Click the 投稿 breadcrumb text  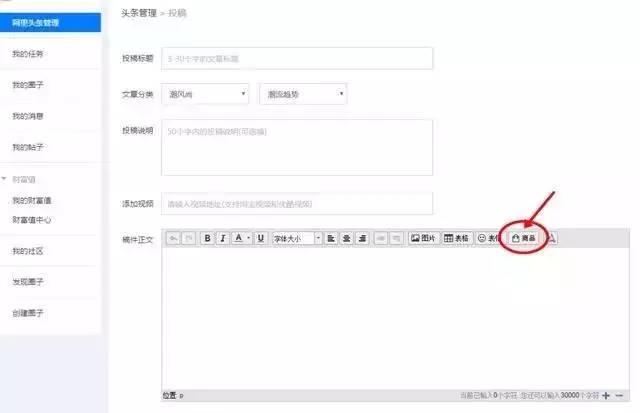point(177,13)
